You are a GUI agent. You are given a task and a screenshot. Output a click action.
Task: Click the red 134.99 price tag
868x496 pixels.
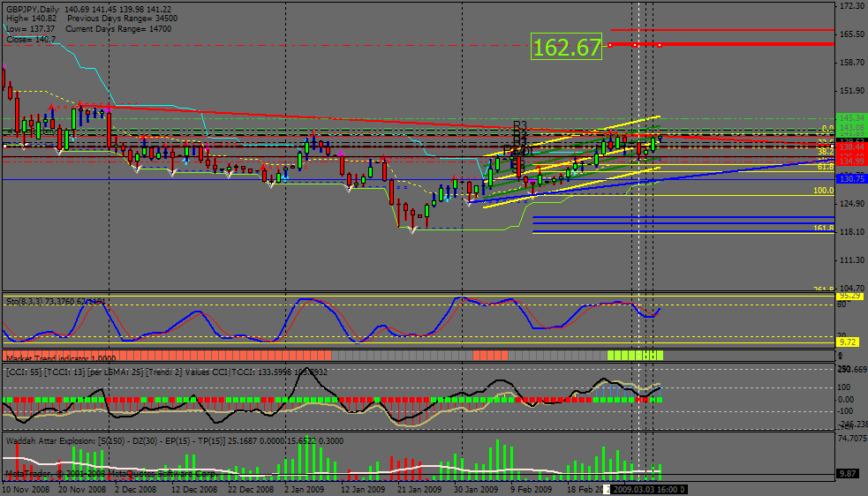point(852,162)
